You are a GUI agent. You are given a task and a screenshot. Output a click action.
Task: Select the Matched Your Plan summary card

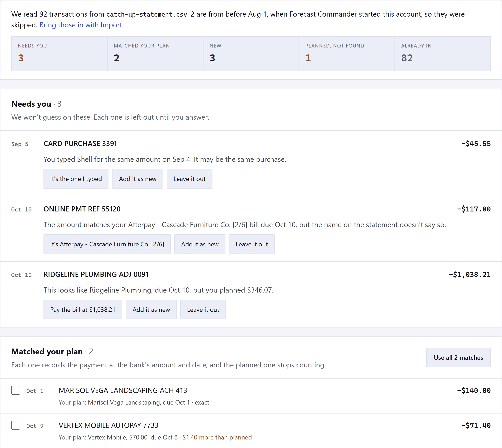click(x=155, y=54)
